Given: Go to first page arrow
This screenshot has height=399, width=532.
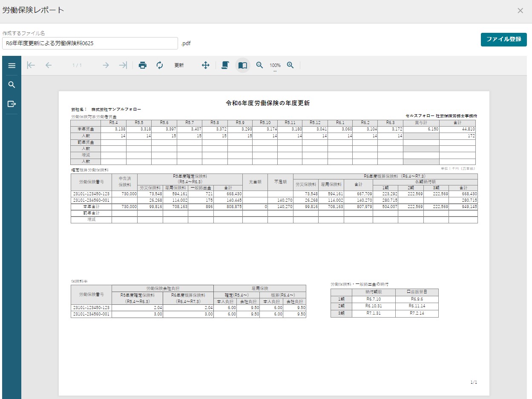Looking at the screenshot, I should 31,65.
